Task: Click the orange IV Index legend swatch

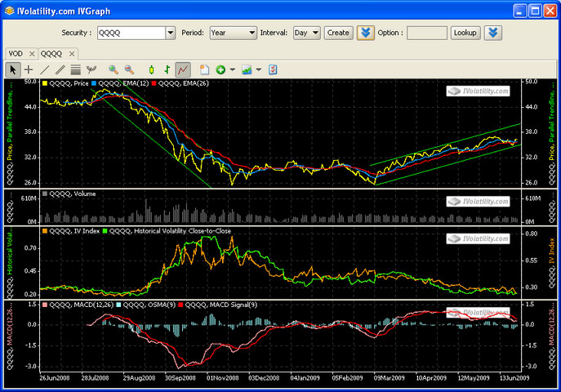Action: point(45,231)
